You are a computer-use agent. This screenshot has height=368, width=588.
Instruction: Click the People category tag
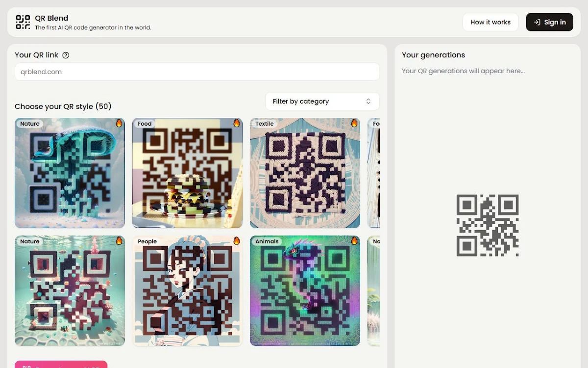147,241
